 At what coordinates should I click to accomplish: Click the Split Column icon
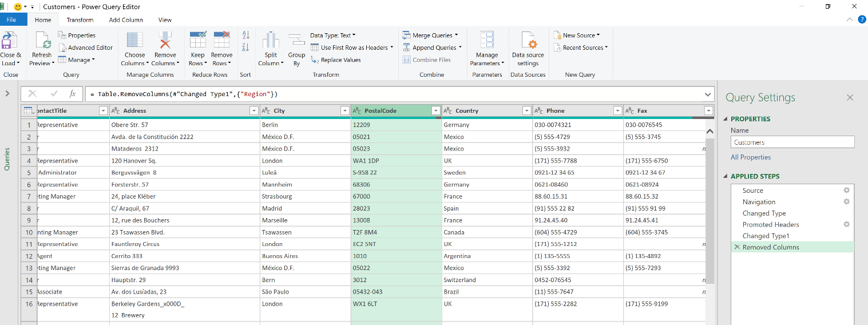(x=271, y=41)
